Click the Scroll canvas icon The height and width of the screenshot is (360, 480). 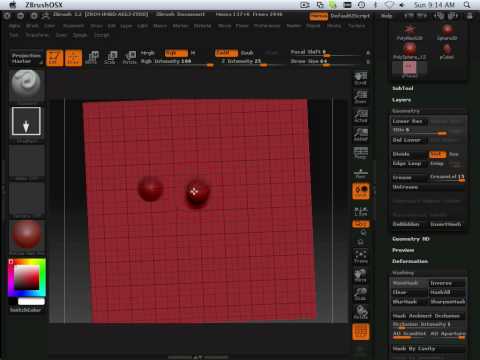tap(361, 79)
